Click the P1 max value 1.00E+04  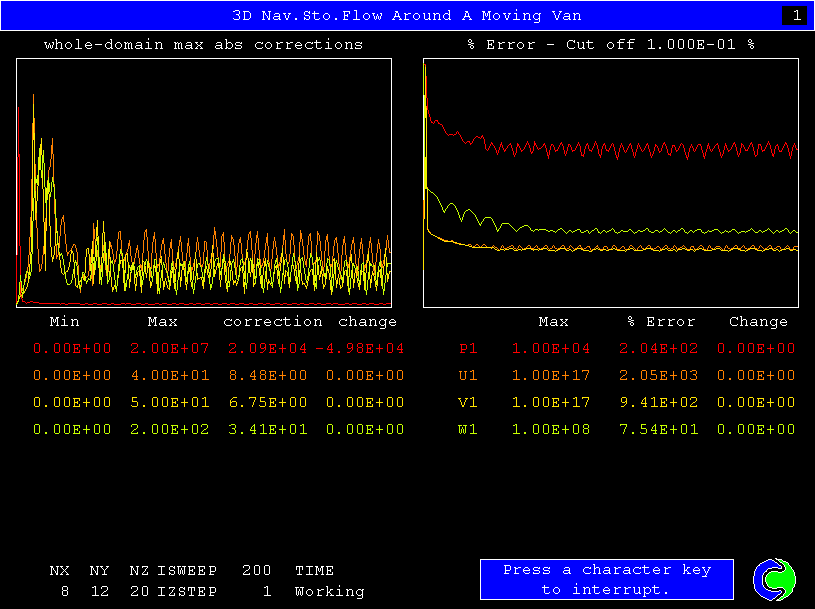[x=551, y=349]
